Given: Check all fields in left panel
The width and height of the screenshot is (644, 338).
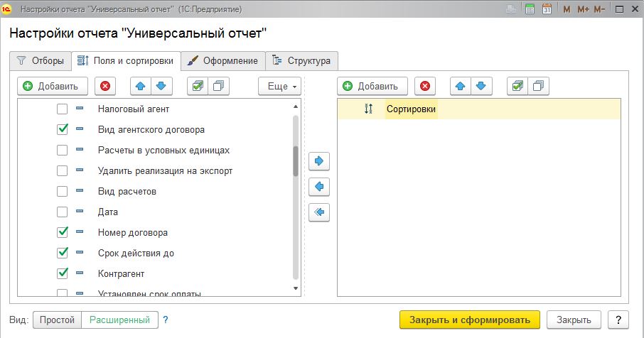Looking at the screenshot, I should [198, 86].
